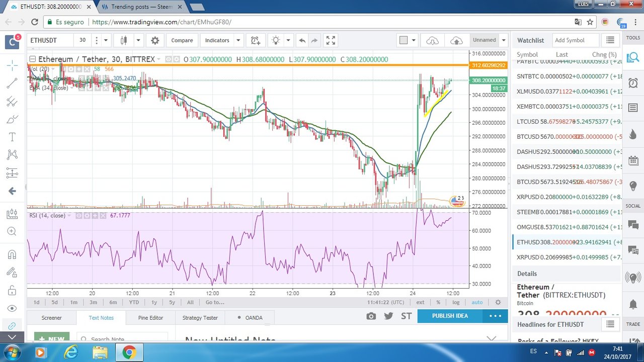Toggle fullscreen chart mode

click(331, 40)
